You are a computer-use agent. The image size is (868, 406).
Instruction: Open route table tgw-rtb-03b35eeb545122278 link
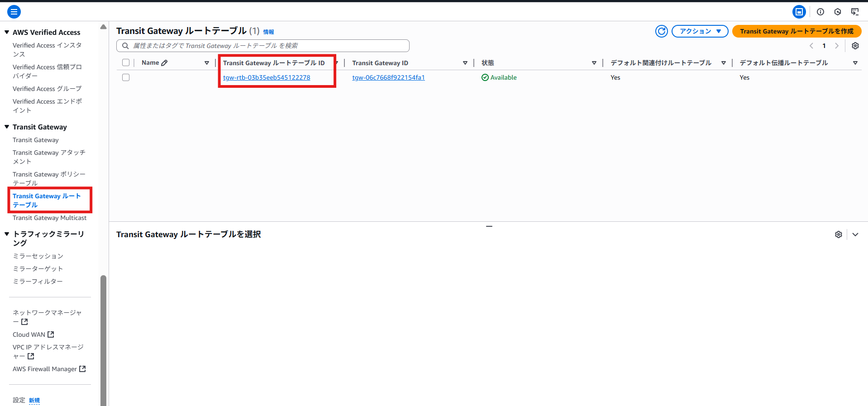point(267,77)
